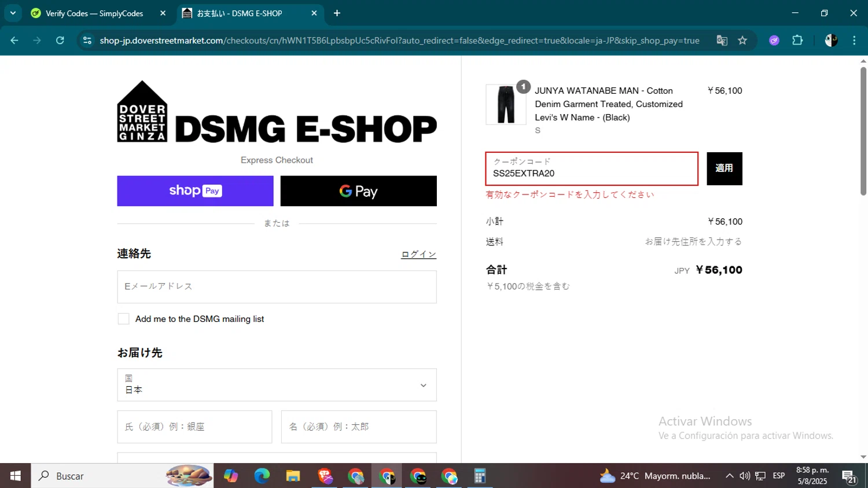Click the black denim product thumbnail
Image resolution: width=868 pixels, height=488 pixels.
pos(506,104)
